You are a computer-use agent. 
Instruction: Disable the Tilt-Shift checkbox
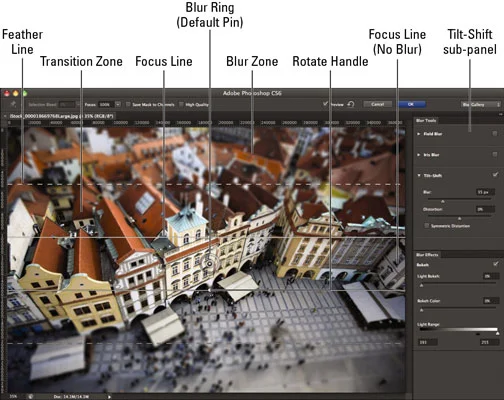pos(495,175)
